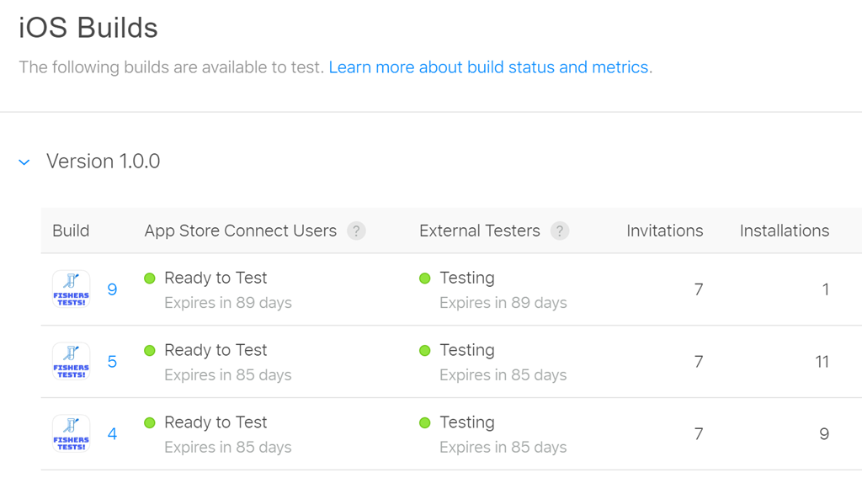Click green status dot for build 9 Ready to Test

click(x=150, y=279)
